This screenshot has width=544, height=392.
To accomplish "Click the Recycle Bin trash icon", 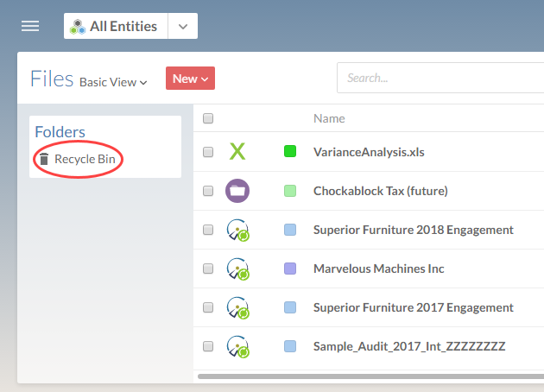I will tap(44, 160).
